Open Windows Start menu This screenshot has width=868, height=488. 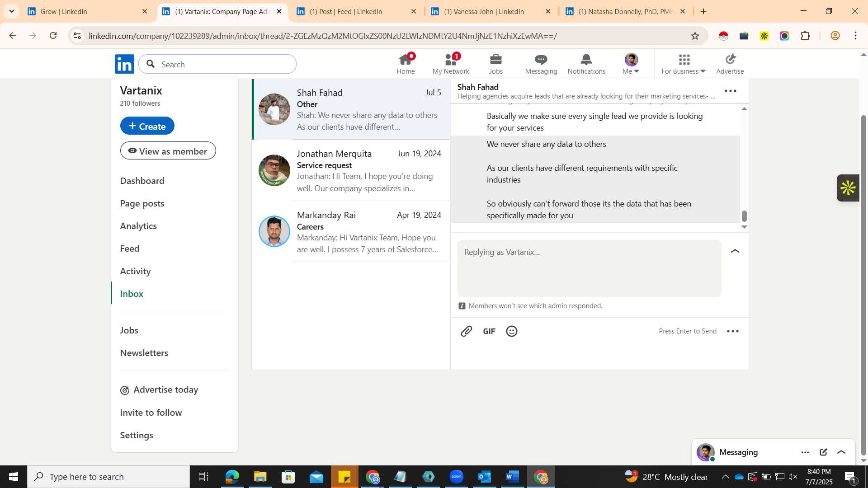click(14, 477)
